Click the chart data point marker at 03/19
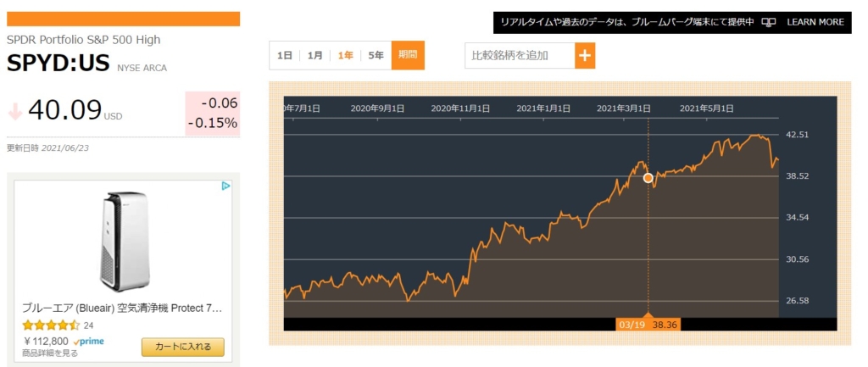The image size is (868, 367). coord(648,178)
